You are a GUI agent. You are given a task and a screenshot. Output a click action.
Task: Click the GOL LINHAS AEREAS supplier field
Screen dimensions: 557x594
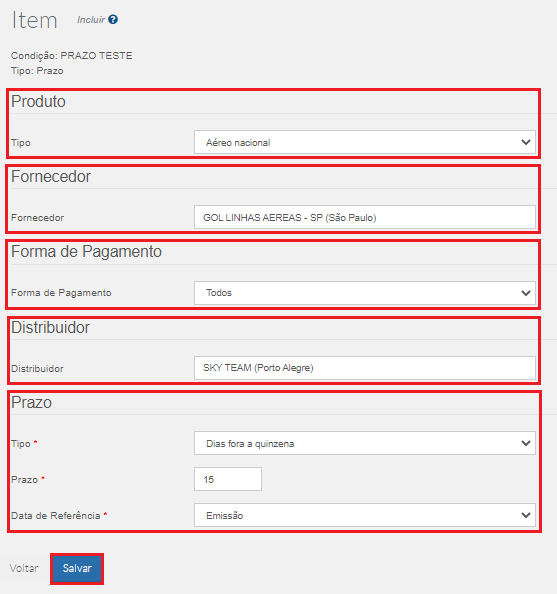pyautogui.click(x=365, y=217)
